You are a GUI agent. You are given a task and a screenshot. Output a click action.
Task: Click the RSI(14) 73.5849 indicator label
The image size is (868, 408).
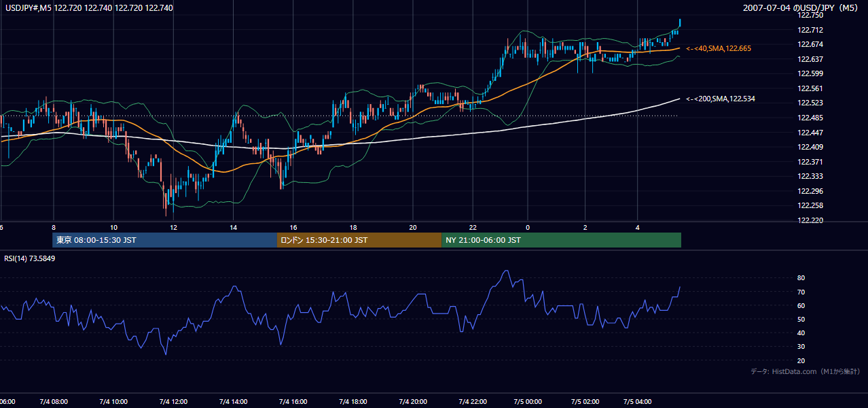click(29, 258)
